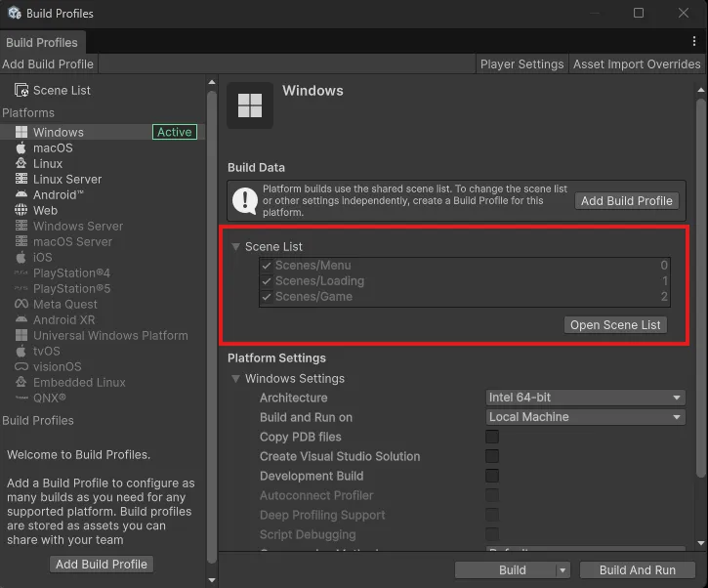Select the Linux Server platform label
Screen dimensions: 708x588
pos(67,180)
